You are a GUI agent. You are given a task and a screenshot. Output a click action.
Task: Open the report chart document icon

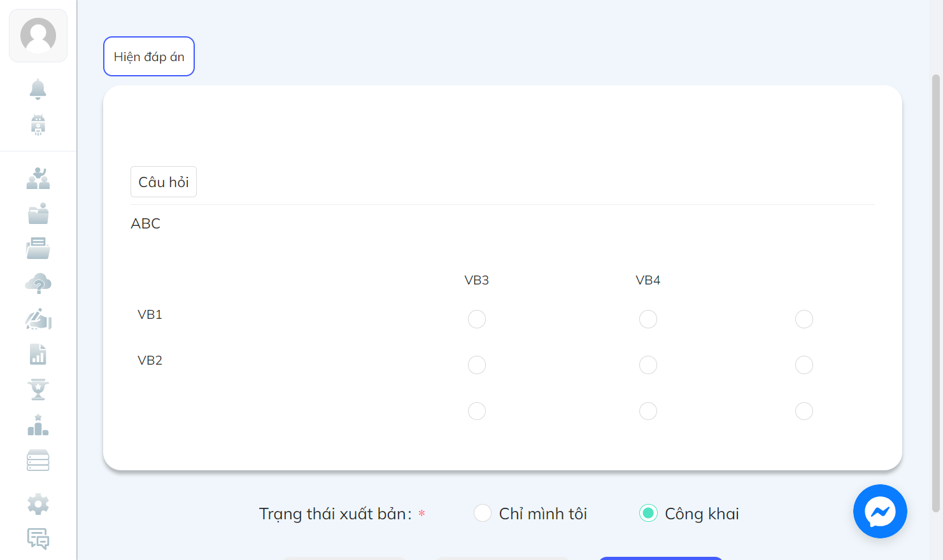38,354
